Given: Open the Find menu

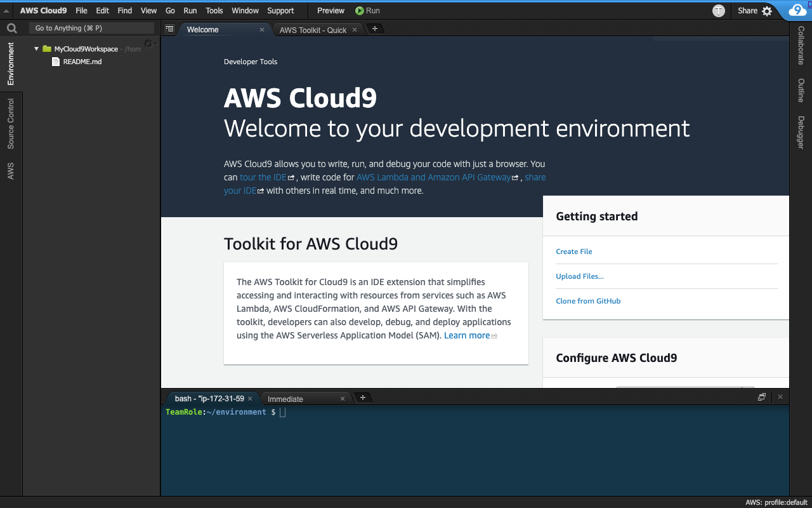Looking at the screenshot, I should click(125, 11).
